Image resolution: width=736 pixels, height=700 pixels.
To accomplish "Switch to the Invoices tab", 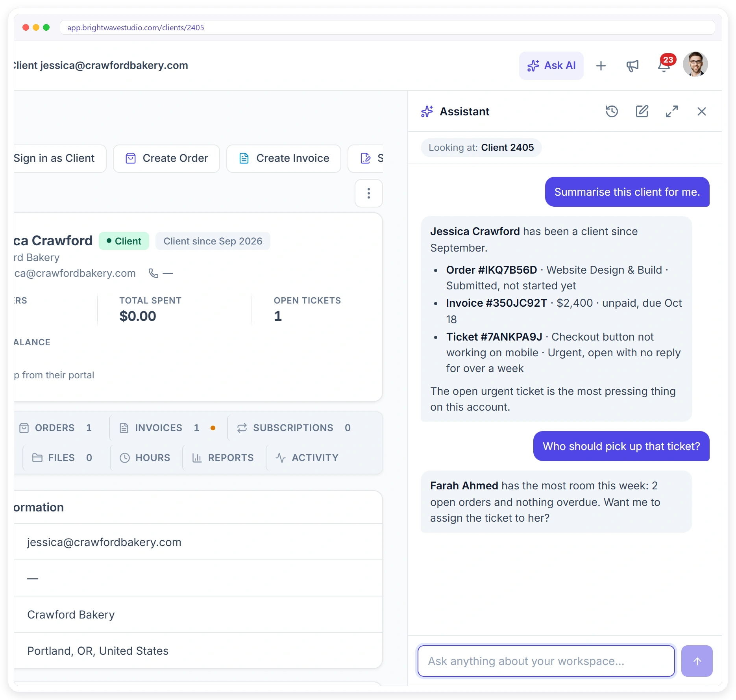I will (168, 428).
